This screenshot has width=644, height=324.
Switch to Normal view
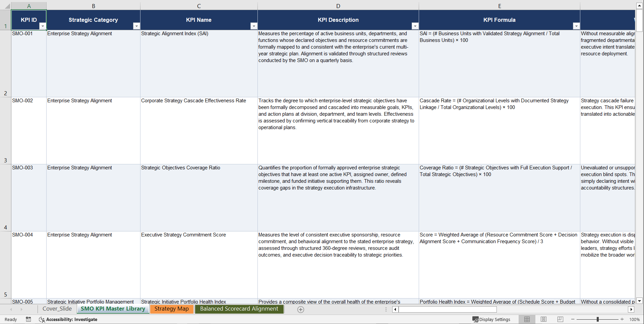coord(527,319)
